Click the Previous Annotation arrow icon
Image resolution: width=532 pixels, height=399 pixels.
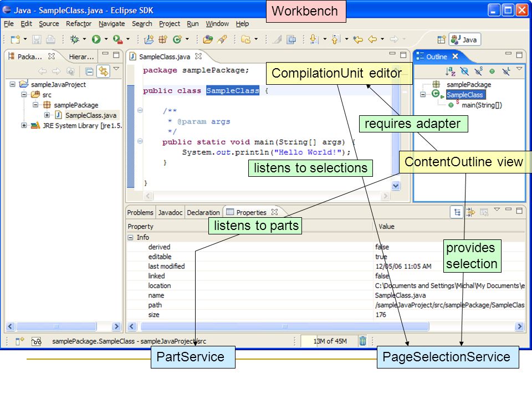(336, 39)
